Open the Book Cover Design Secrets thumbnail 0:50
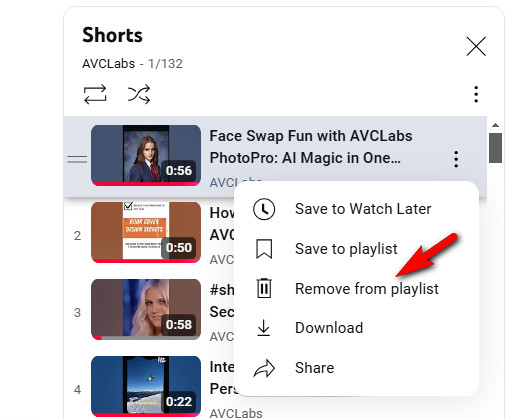Image resolution: width=508 pixels, height=419 pixels. [x=146, y=232]
